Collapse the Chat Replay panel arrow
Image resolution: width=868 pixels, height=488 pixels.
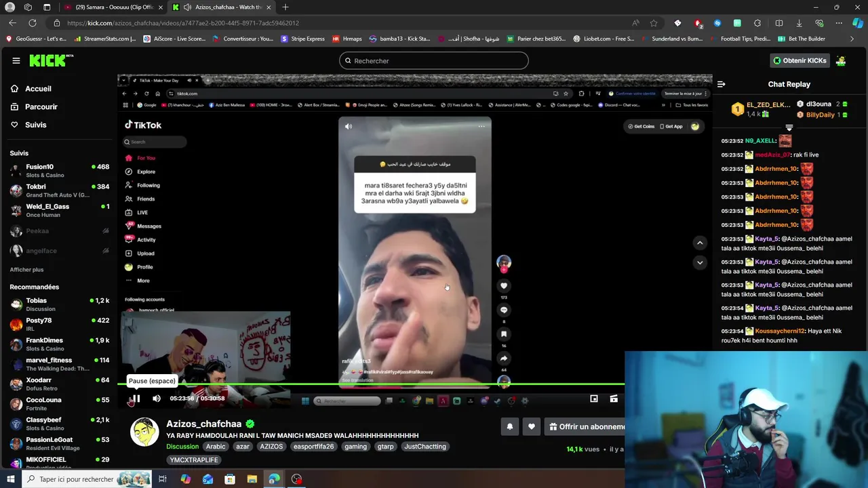pos(721,84)
